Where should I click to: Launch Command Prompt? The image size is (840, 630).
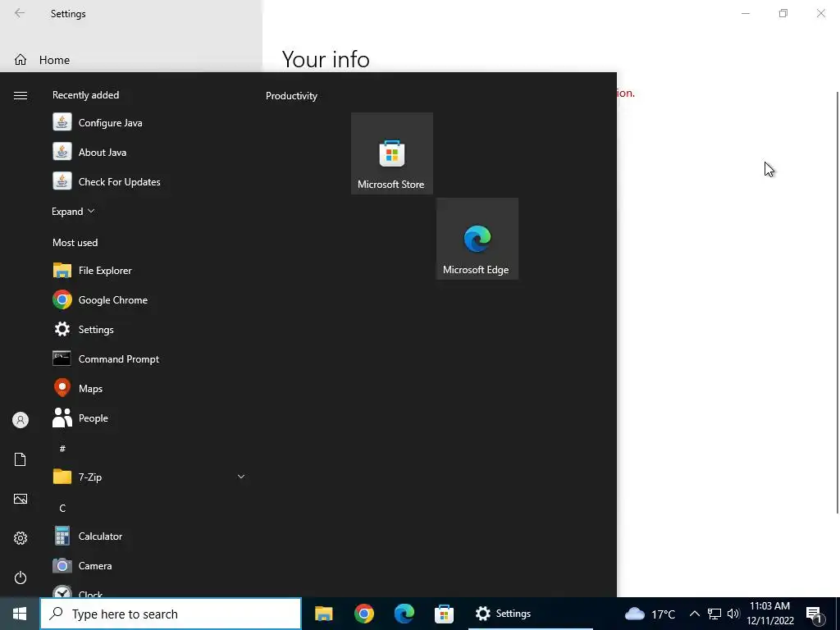coord(150,359)
